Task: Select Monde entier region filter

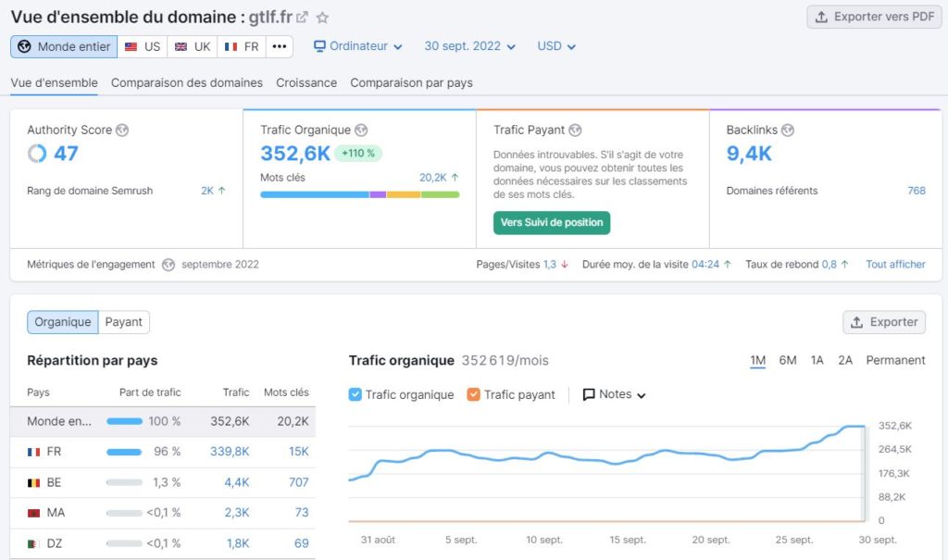Action: [64, 46]
